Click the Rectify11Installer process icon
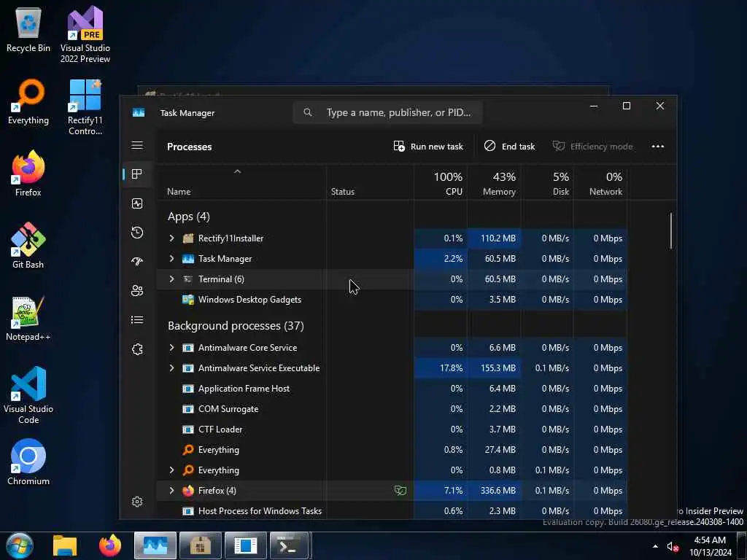The height and width of the screenshot is (560, 747). point(188,238)
